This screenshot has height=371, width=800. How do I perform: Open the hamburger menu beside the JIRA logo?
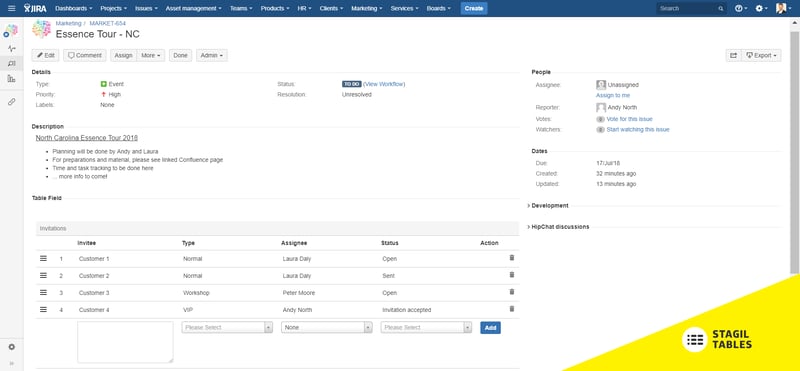click(x=12, y=8)
